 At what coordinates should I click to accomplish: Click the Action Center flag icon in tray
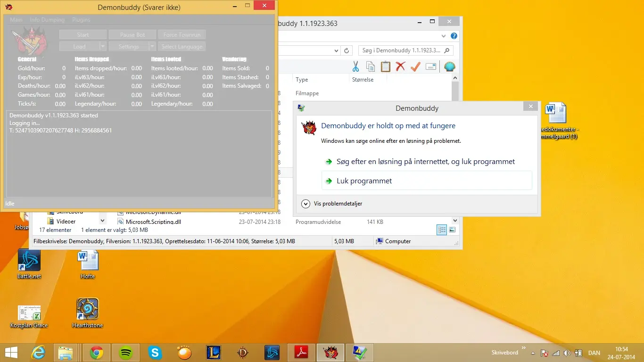(x=544, y=353)
